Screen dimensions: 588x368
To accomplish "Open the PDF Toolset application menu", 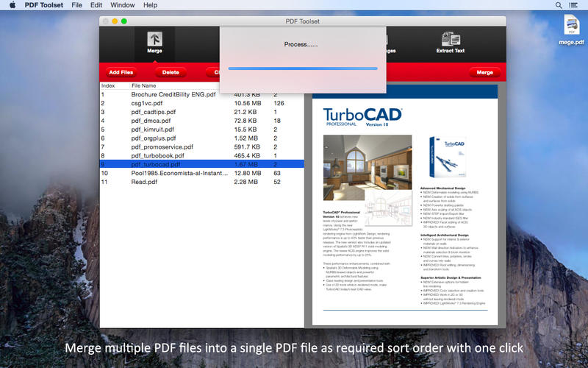I will [x=44, y=5].
